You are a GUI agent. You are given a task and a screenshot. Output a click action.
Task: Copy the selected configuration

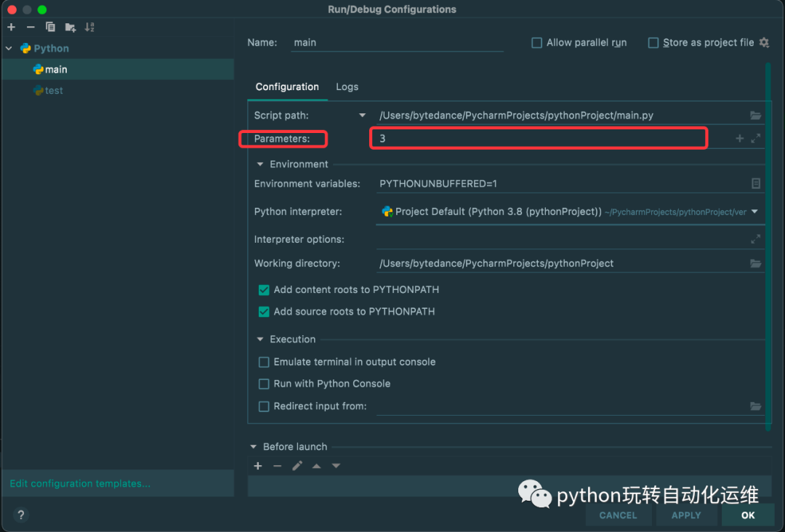point(50,27)
